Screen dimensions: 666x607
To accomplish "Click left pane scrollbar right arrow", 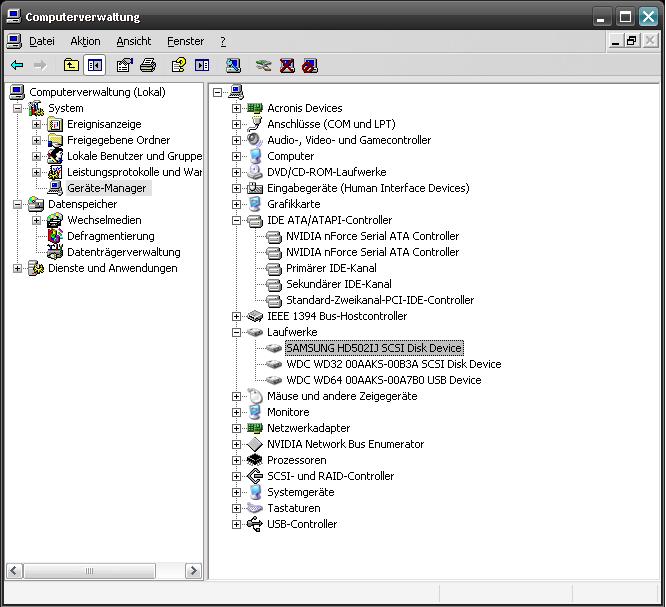I will tap(193, 570).
